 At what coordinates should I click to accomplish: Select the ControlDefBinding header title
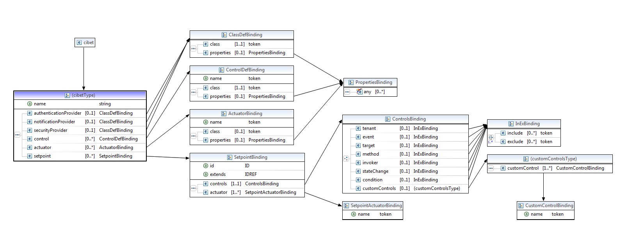245,70
